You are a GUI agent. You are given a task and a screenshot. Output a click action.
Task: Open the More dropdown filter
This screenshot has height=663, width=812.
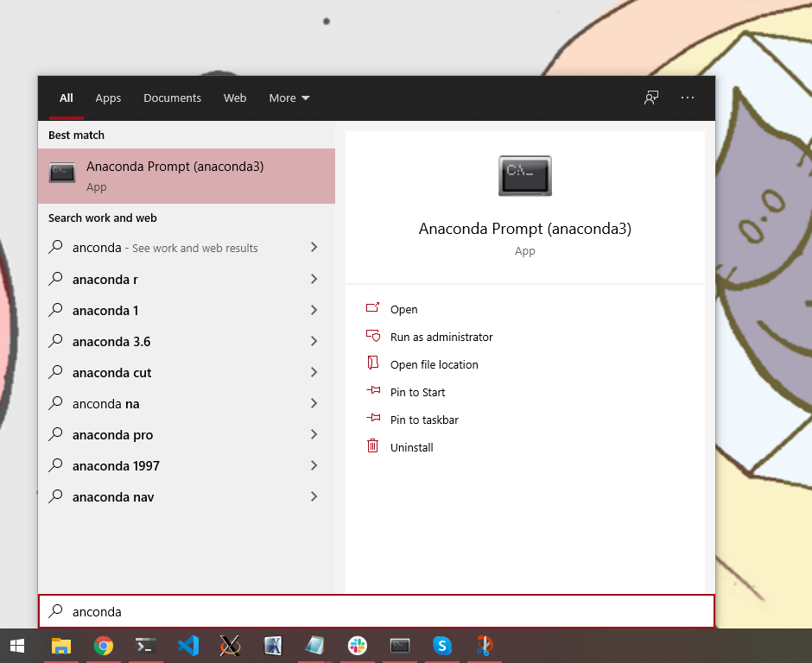[x=289, y=98]
